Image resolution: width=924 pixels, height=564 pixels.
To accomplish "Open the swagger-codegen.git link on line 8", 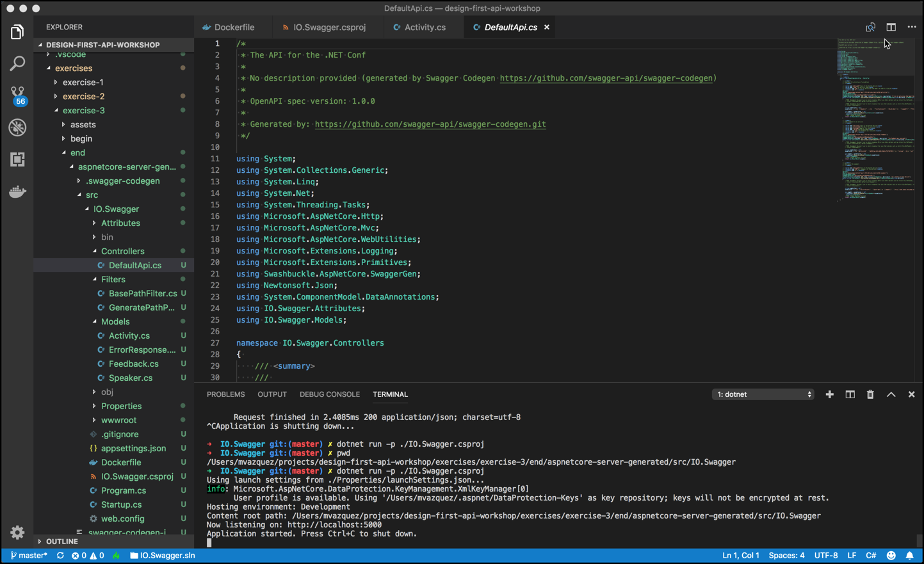I will tap(430, 124).
